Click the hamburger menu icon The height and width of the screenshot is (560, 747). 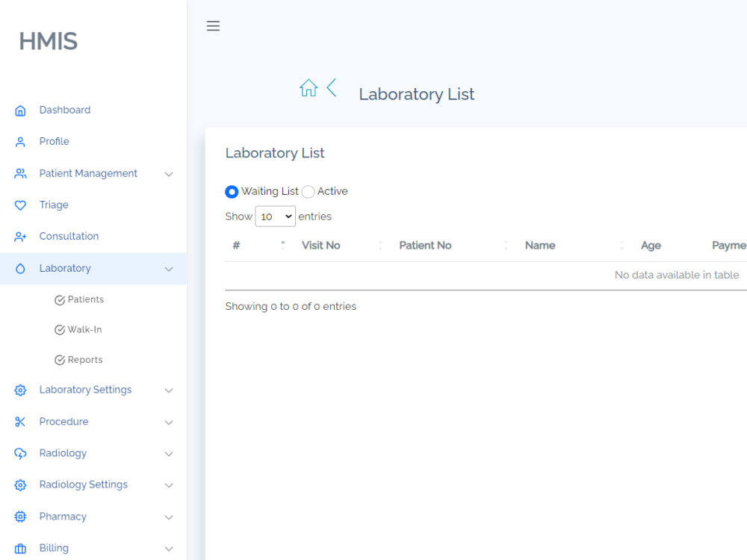point(213,25)
